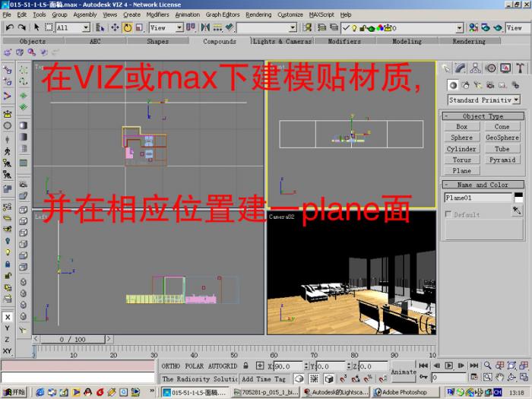The height and width of the screenshot is (399, 532).
Task: Open the Rendering menu
Action: 258,14
